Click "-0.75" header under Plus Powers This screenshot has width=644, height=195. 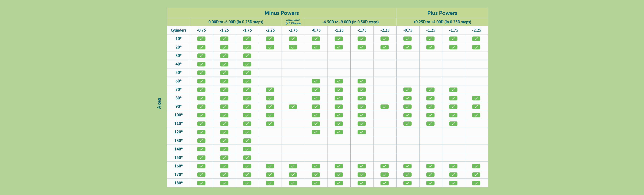408,30
